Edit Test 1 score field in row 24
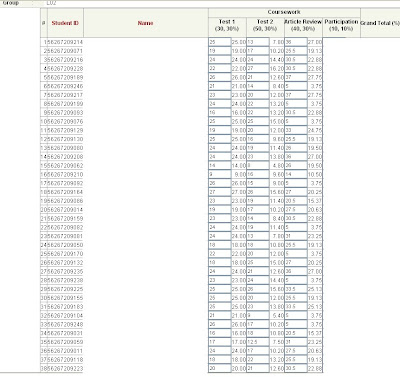Viewport: 400px width, 377px height. tap(220, 245)
